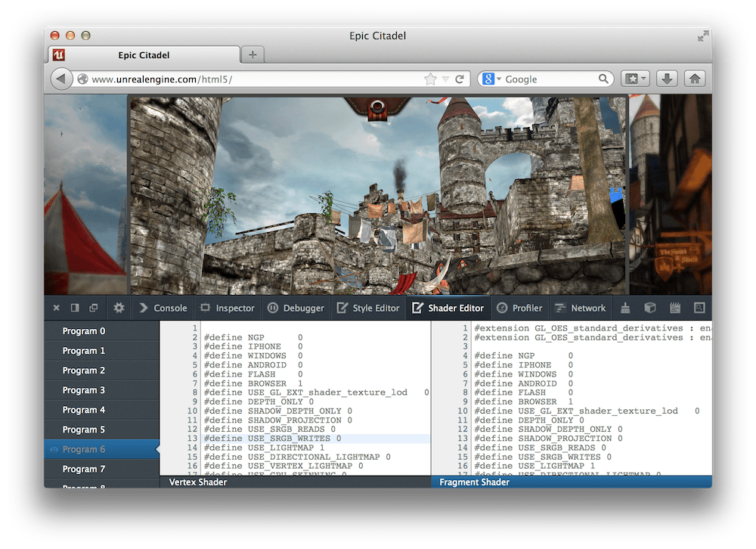The width and height of the screenshot is (756, 549).
Task: Undock DevTools into a separate window
Action: point(93,308)
